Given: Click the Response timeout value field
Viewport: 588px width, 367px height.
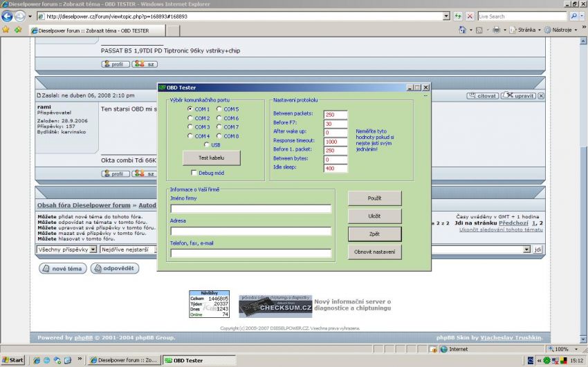Looking at the screenshot, I should tap(336, 141).
